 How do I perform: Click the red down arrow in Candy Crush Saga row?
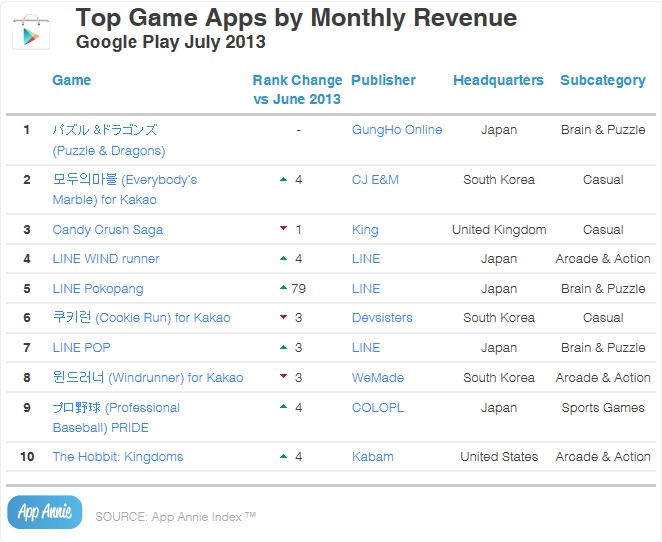click(x=284, y=230)
